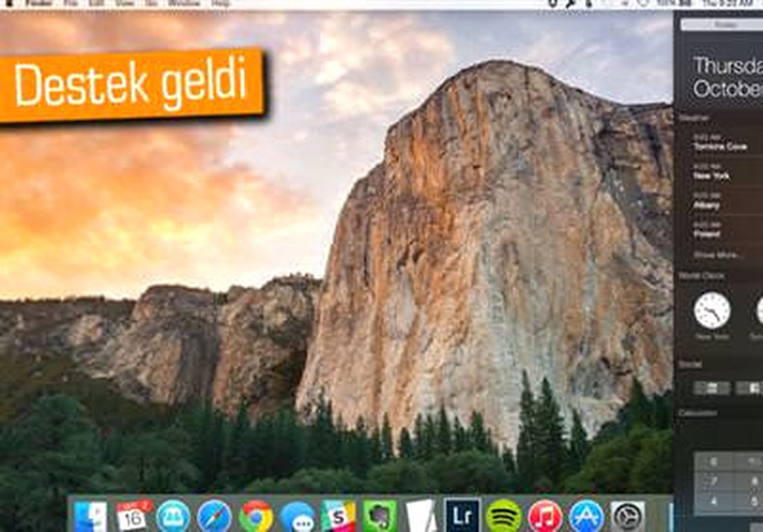Open System Preferences gear icon
Viewport: 763px width, 532px height.
point(628,516)
